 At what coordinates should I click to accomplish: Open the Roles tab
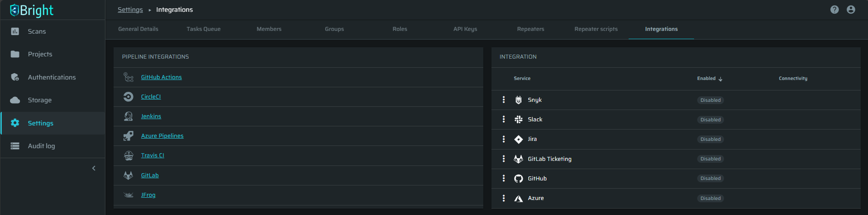point(400,29)
